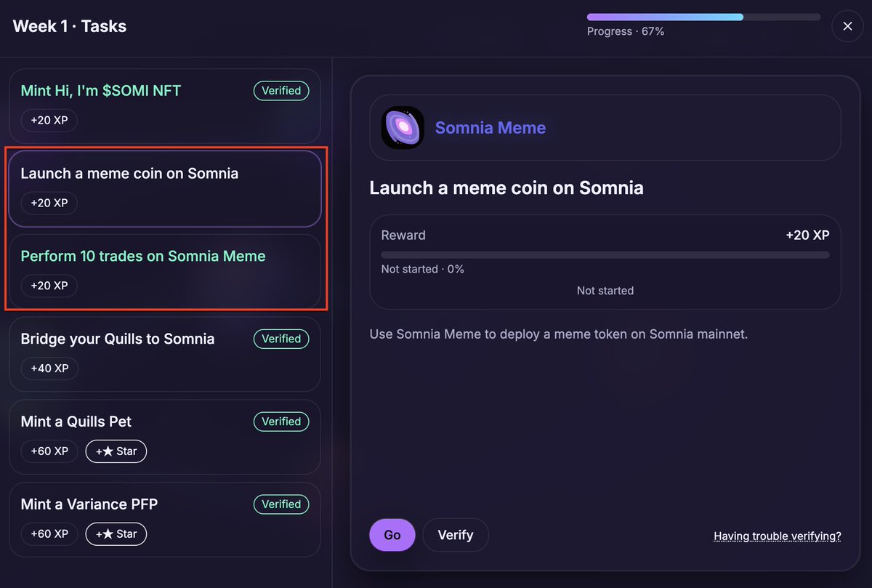Click the +60 XP chip under Mint a Variance PFP
This screenshot has height=588, width=872.
click(49, 534)
